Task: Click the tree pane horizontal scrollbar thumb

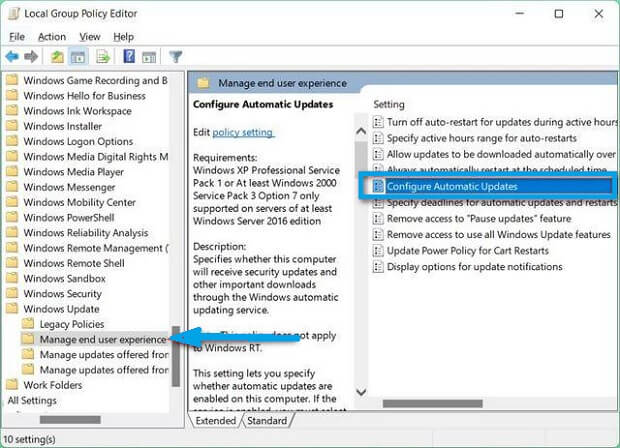Action: pyautogui.click(x=70, y=420)
